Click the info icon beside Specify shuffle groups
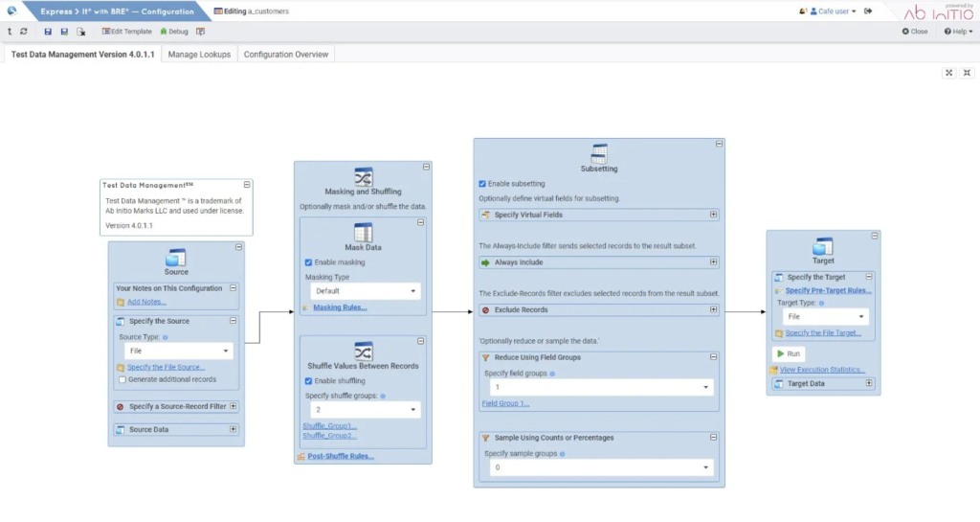 383,397
